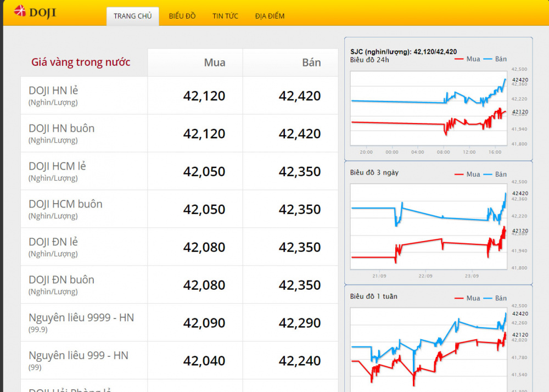Click the Biểu đồ 3 ngày label
The width and height of the screenshot is (549, 392).
[374, 172]
